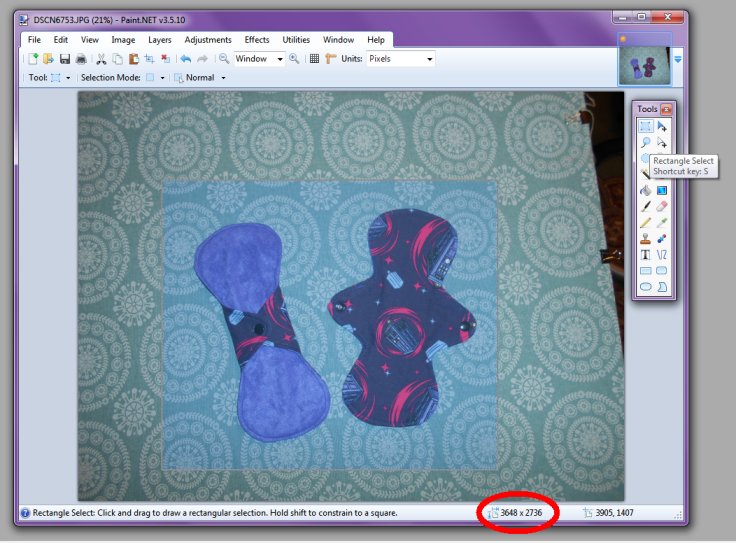Toggle the rulers display
Viewport: 736px width, 543px height.
pos(331,59)
